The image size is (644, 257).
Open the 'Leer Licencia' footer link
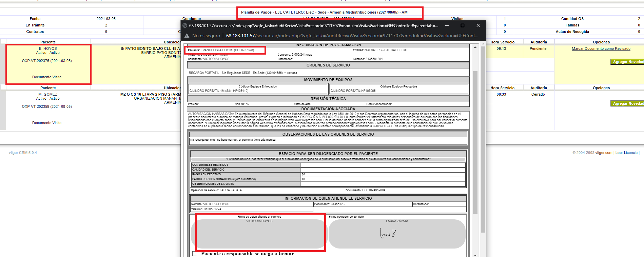pos(626,153)
